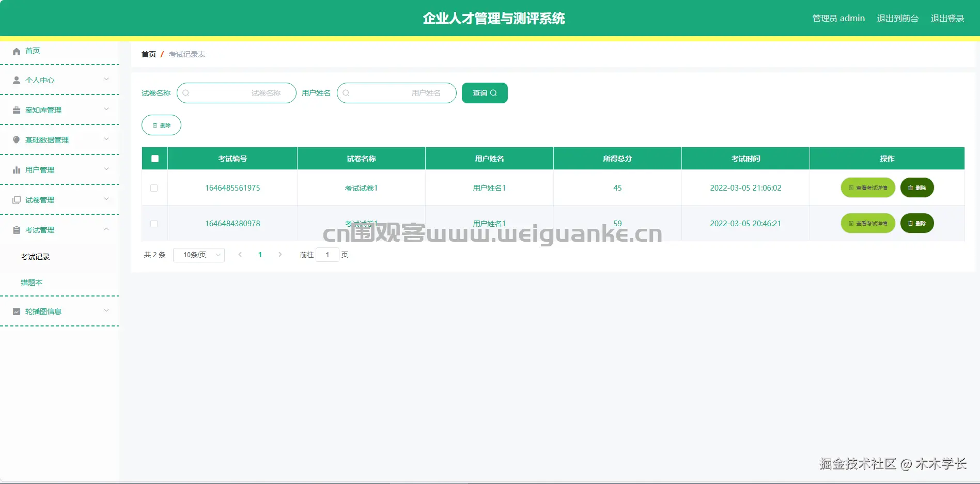Tick the checkbox on row 1646484380978
The height and width of the screenshot is (484, 980).
click(154, 223)
